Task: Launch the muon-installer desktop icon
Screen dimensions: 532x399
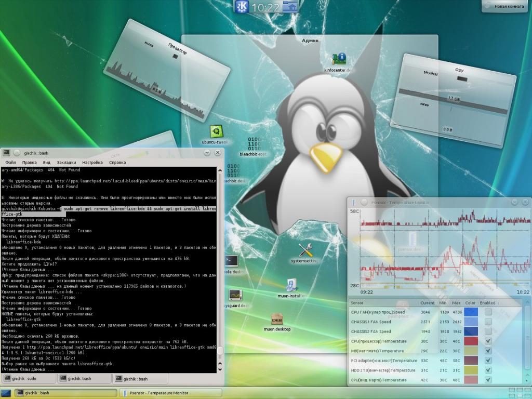Action: [x=291, y=285]
